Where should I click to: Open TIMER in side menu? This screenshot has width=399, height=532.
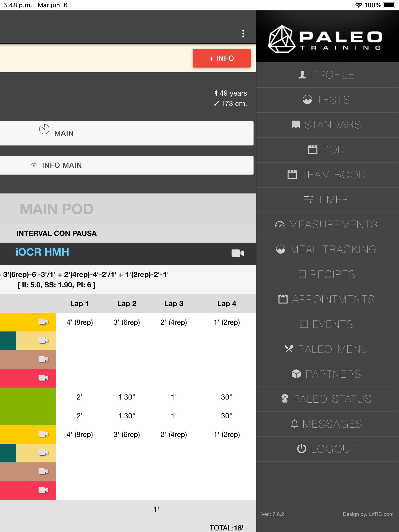328,199
